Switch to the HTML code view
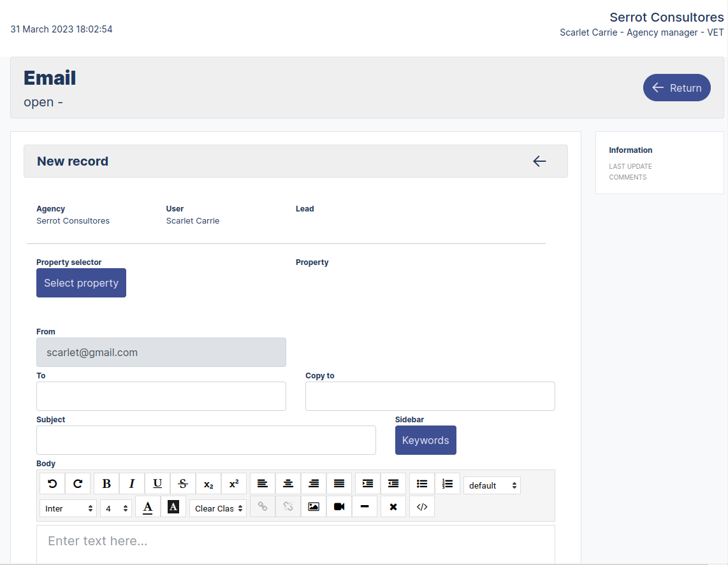Screen dimensions: 728x565 pos(421,506)
